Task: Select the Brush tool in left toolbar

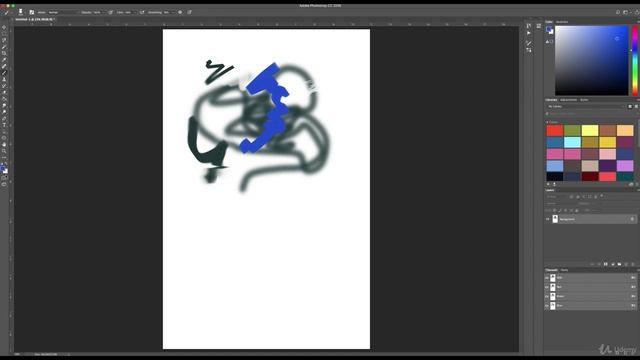Action: click(4, 73)
